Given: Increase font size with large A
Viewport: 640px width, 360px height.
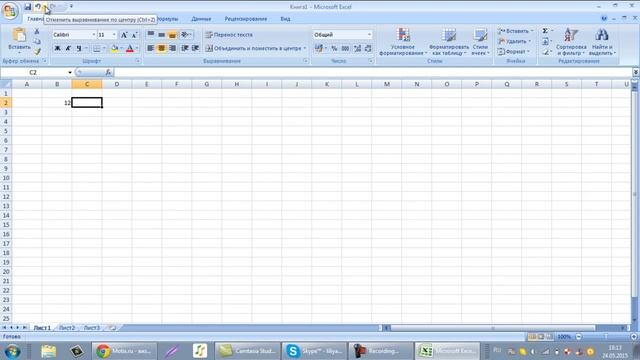Looking at the screenshot, I should coord(124,35).
